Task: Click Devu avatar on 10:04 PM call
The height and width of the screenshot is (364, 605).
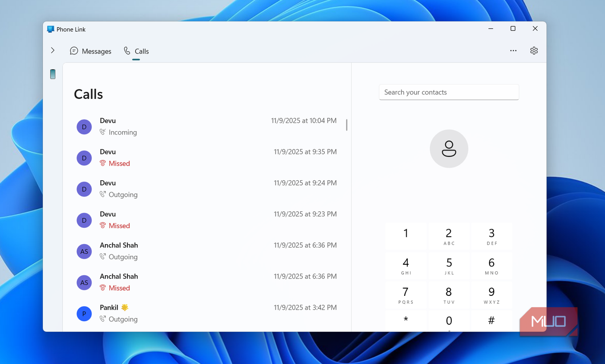Action: 84,127
